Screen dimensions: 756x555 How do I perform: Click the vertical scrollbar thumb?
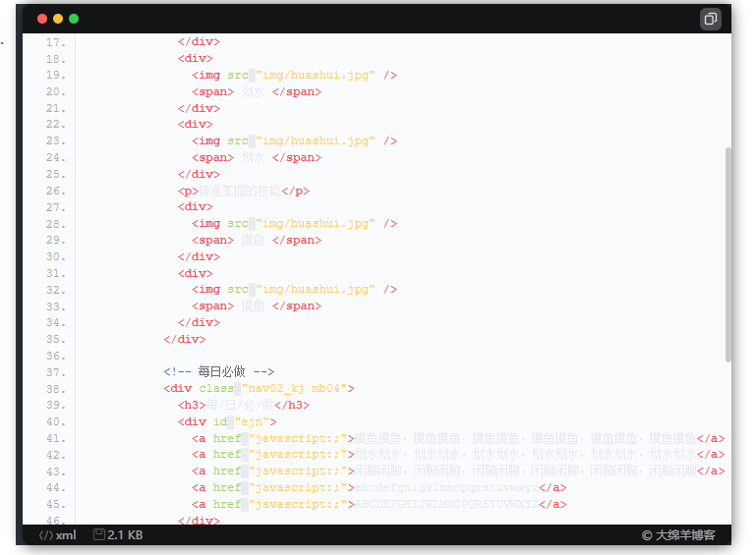click(728, 254)
